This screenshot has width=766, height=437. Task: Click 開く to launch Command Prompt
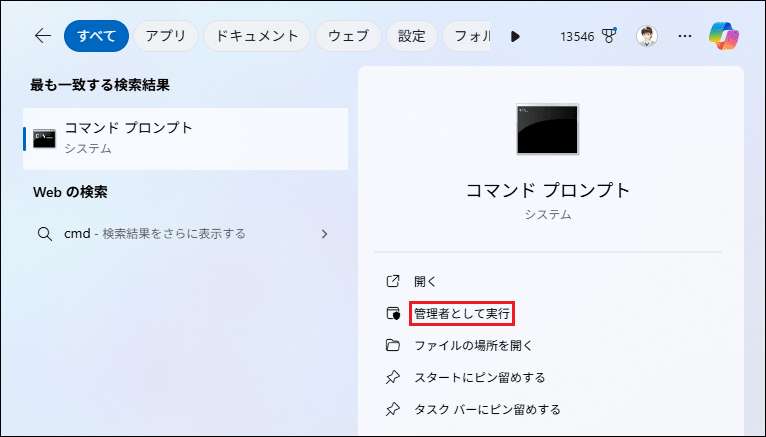click(x=425, y=282)
